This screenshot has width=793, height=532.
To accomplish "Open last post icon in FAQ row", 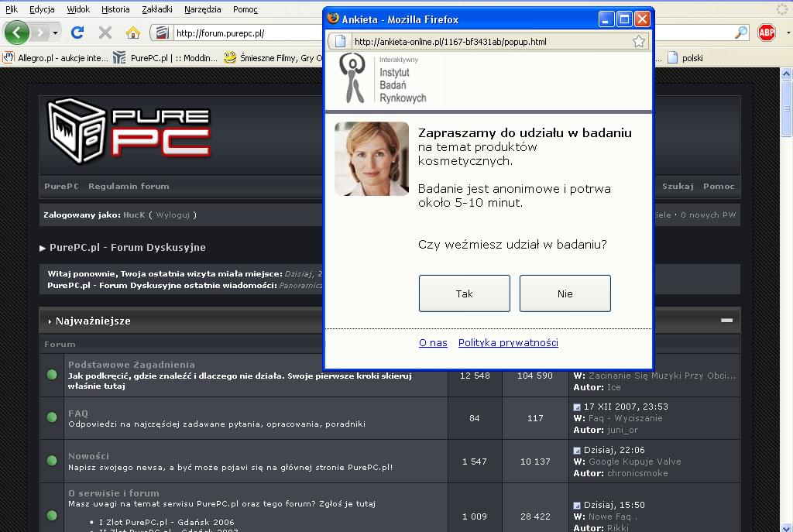I will (x=577, y=407).
